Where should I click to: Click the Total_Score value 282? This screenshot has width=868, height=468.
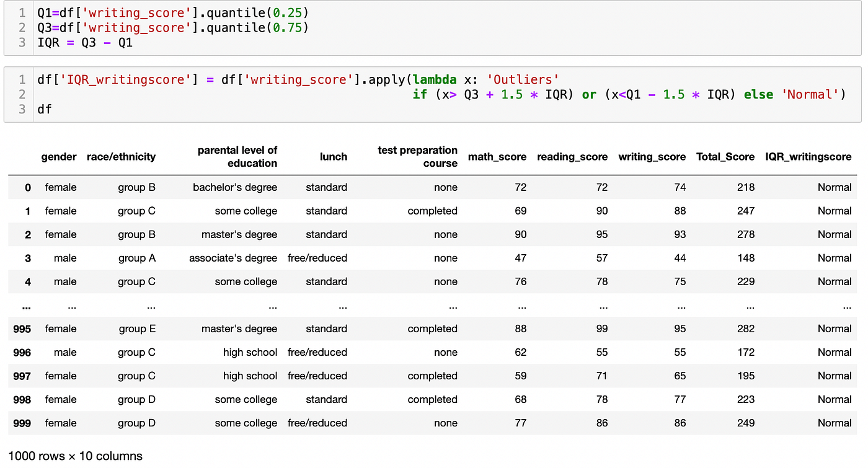point(746,329)
